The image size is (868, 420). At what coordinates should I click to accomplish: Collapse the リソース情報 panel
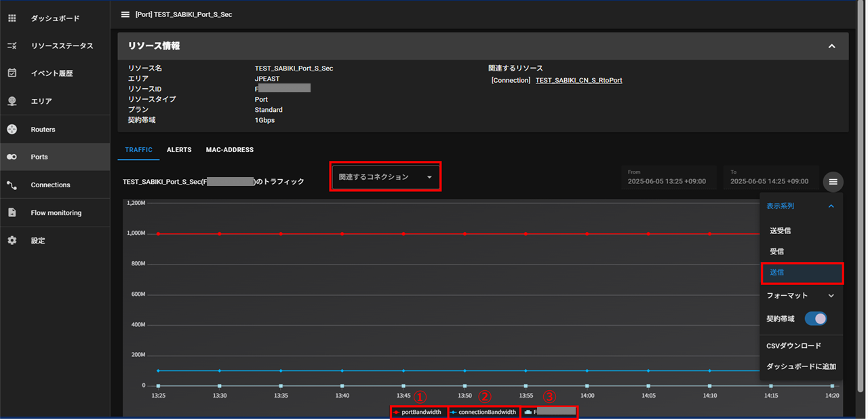coord(831,46)
